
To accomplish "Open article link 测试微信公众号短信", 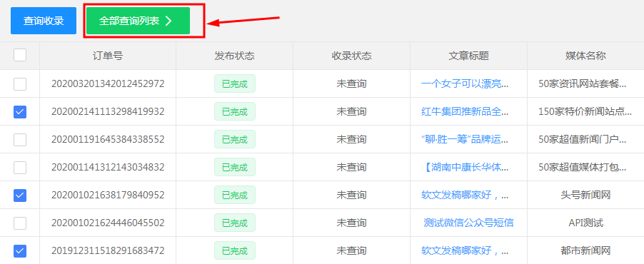I will tap(468, 223).
